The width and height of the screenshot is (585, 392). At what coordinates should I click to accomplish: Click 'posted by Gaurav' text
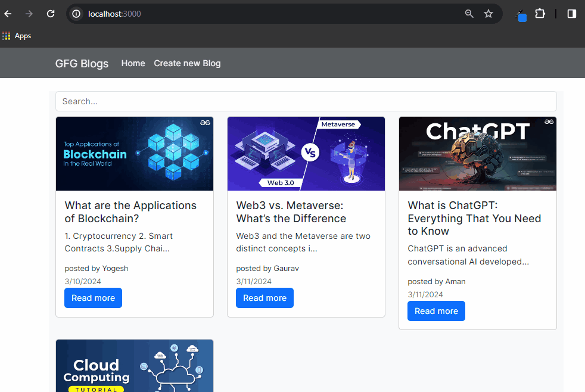pyautogui.click(x=267, y=269)
